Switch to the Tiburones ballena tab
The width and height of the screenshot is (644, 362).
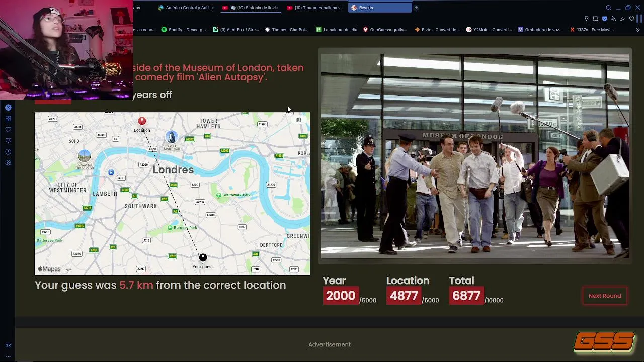tap(315, 8)
